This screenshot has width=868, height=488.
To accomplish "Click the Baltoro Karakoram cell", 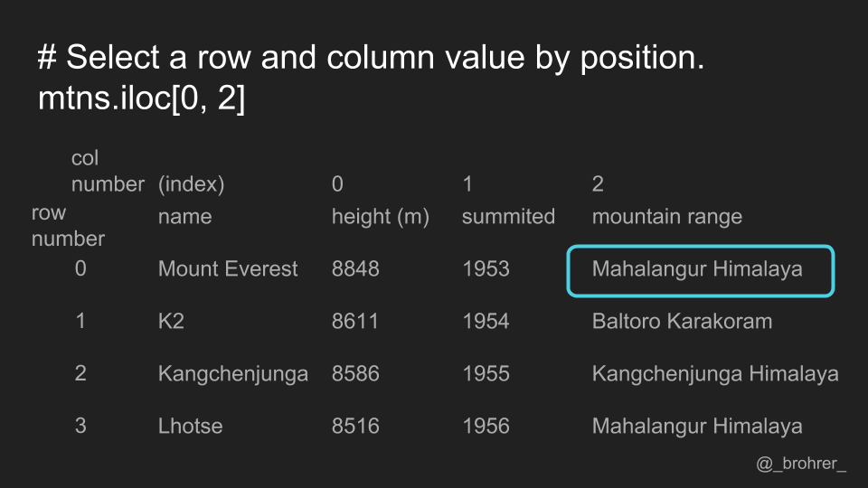I will pos(682,322).
